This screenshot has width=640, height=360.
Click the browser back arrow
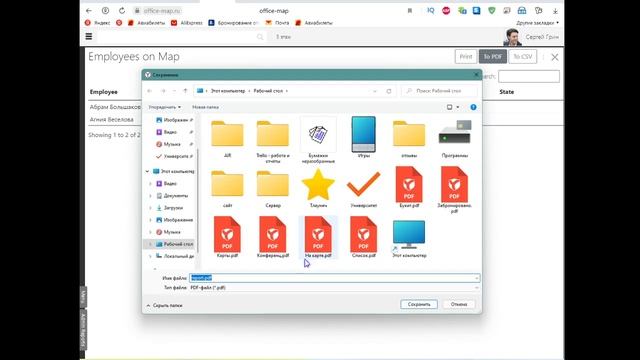point(89,11)
